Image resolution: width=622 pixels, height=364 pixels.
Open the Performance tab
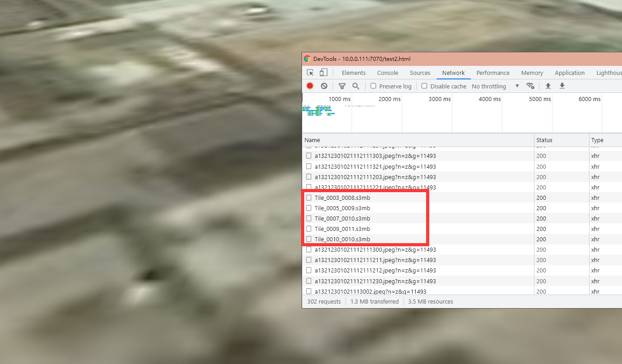492,73
